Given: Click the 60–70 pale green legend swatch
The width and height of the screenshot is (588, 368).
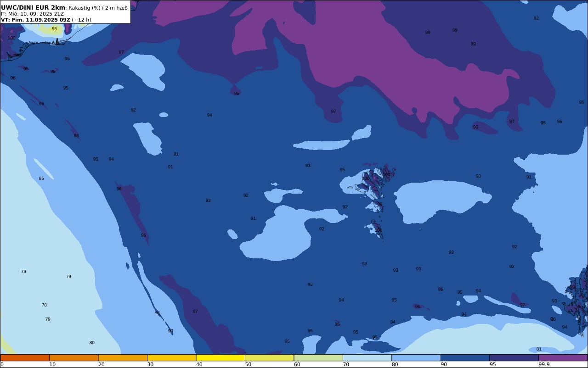Looking at the screenshot, I should [318, 357].
